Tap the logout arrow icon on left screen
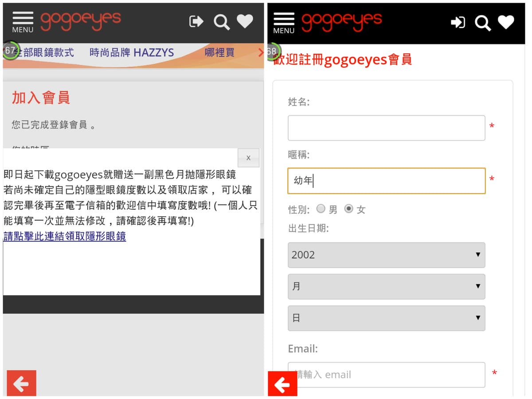The width and height of the screenshot is (532, 399). click(x=196, y=21)
